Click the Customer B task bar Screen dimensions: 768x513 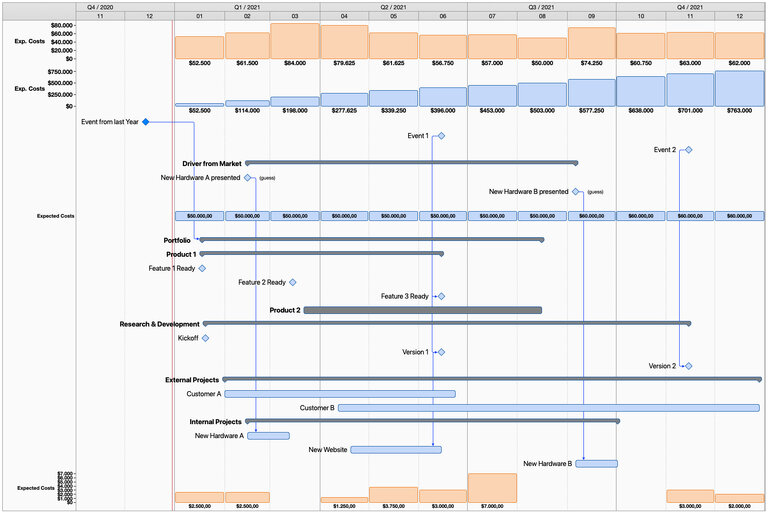(x=548, y=408)
